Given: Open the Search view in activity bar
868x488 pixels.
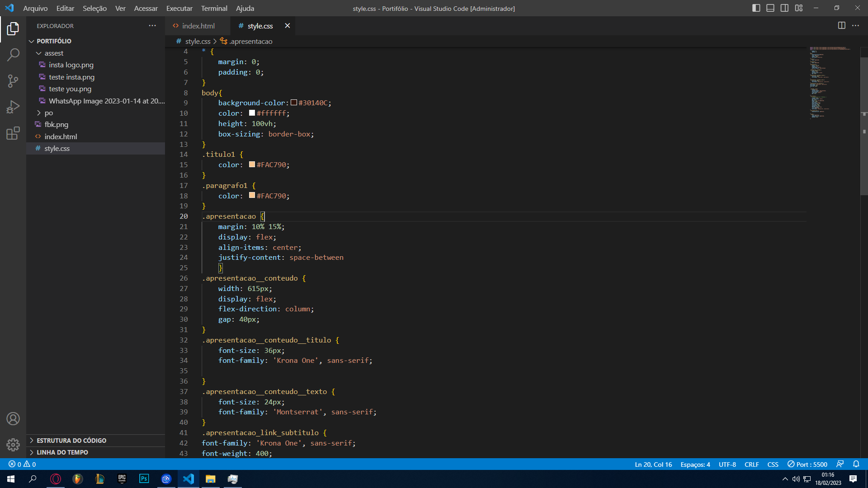Looking at the screenshot, I should [13, 55].
